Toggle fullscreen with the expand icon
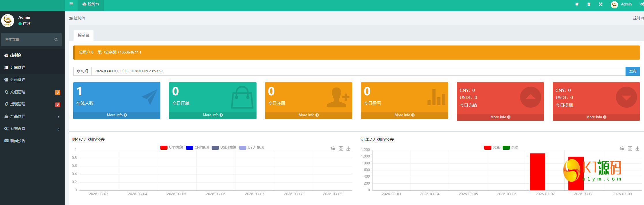644x205 pixels. click(601, 4)
